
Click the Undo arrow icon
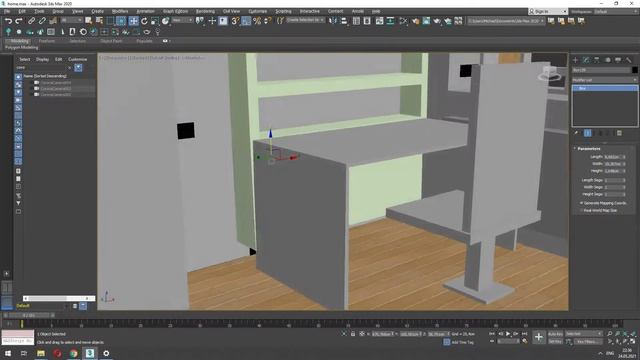click(8, 21)
